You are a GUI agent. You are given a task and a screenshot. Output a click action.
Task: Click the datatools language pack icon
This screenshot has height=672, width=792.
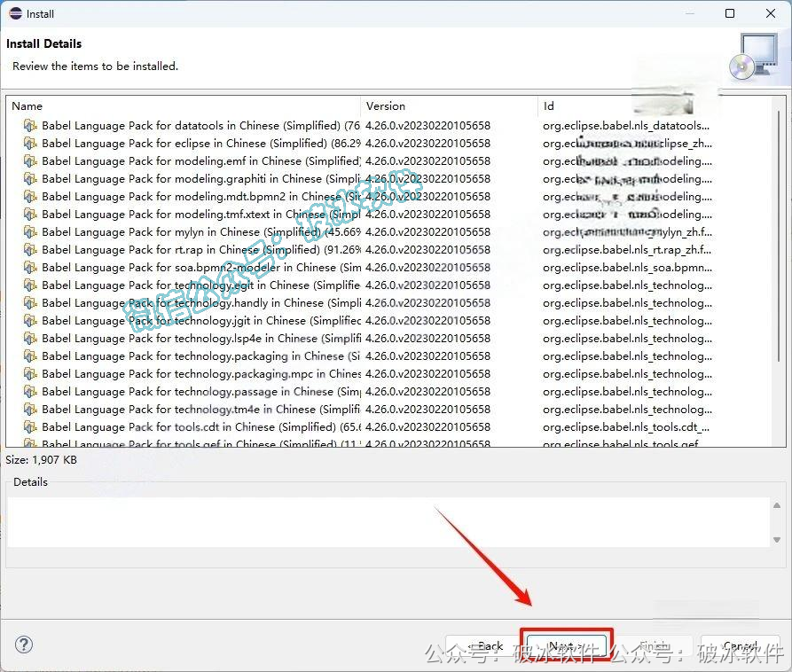30,125
